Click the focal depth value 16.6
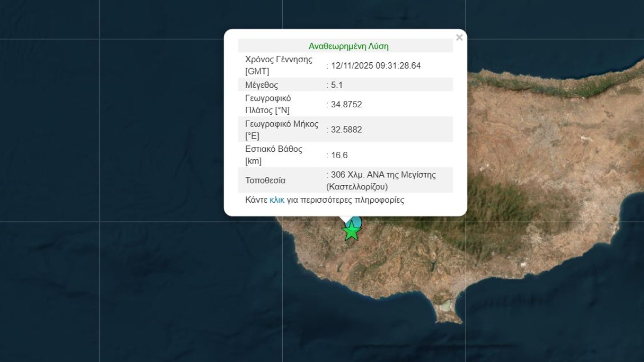 pos(339,155)
